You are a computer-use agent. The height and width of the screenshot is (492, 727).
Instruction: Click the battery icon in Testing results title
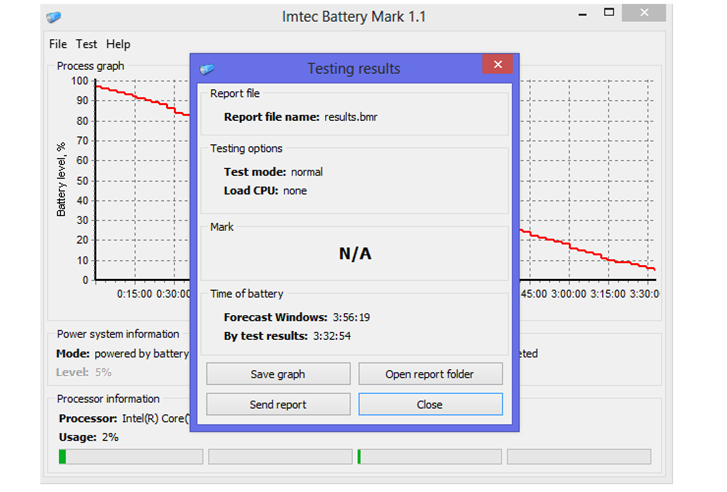(x=207, y=69)
